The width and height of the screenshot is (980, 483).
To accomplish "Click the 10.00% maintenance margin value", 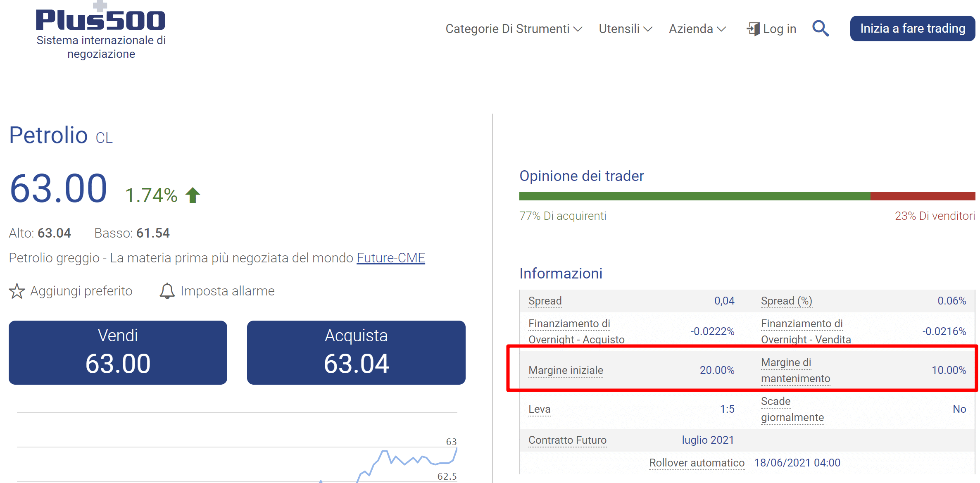I will pyautogui.click(x=949, y=370).
